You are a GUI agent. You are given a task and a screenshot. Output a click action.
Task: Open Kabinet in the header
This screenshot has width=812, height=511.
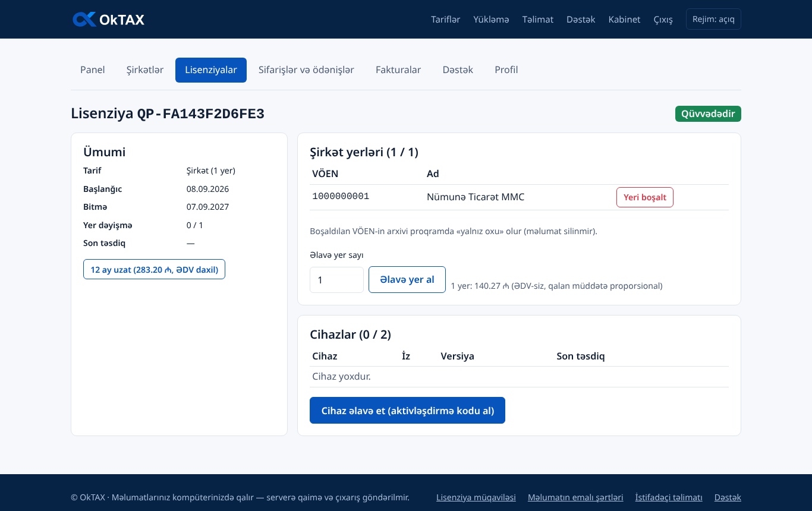624,20
